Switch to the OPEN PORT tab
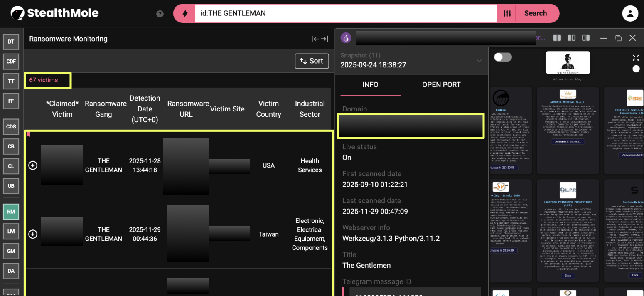The width and height of the screenshot is (644, 296). coord(441,85)
